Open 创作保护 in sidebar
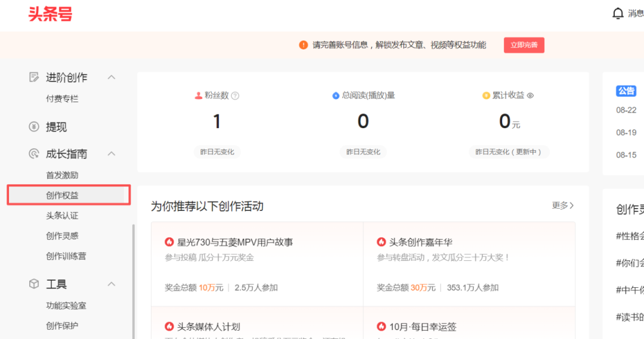Screen dimensions: 644x339 (x=62, y=325)
